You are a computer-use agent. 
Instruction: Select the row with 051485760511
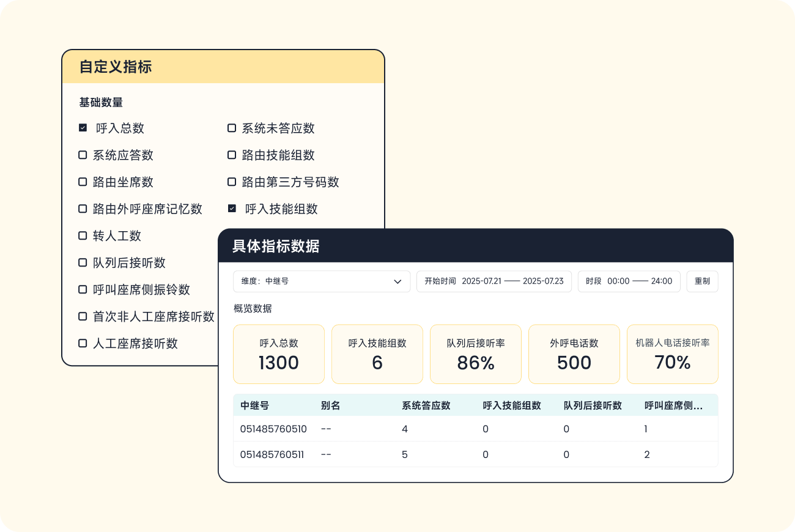tap(272, 454)
